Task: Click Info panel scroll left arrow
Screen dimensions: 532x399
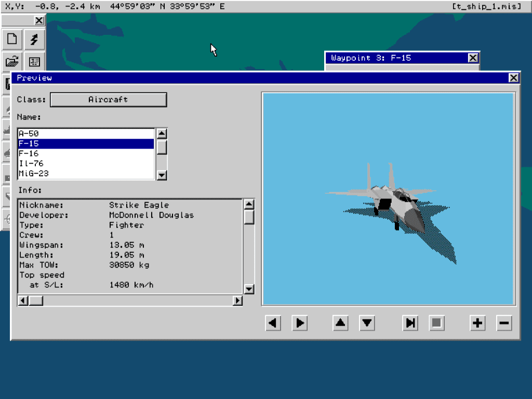Action: (x=23, y=301)
